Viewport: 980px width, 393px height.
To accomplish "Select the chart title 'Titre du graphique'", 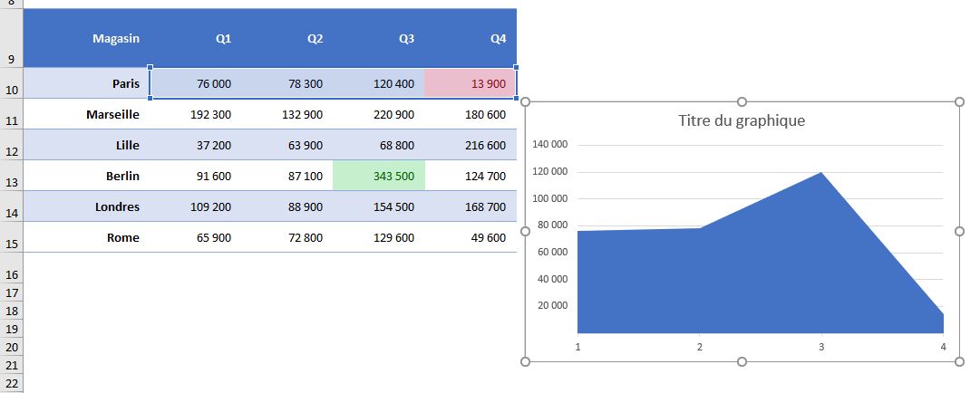I will 742,120.
